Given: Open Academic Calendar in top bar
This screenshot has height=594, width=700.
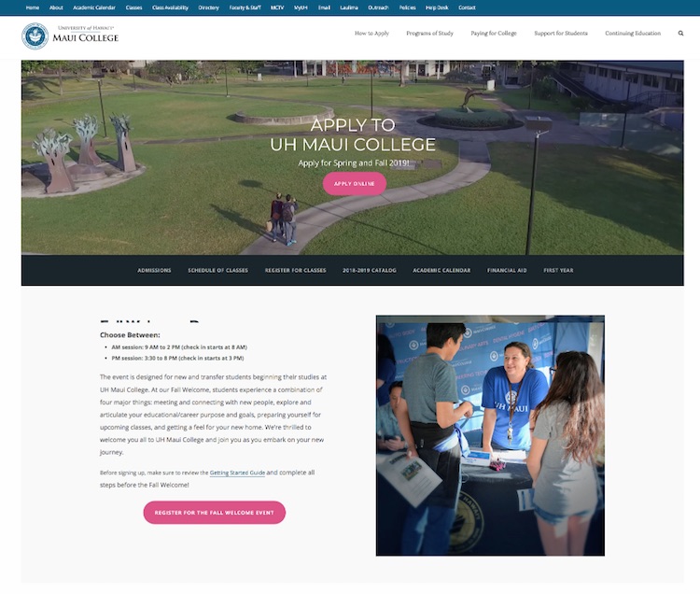Looking at the screenshot, I should pyautogui.click(x=94, y=7).
